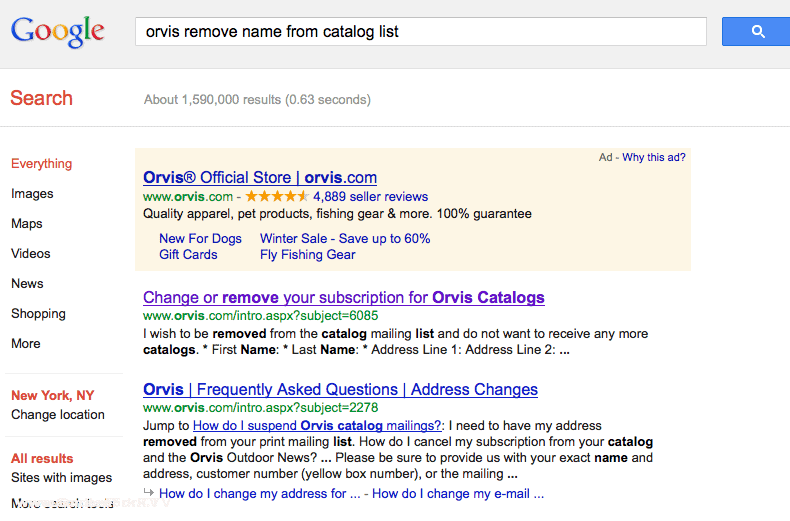Click www.orvis.com/intro.aspx?subject=2278 URL text
The width and height of the screenshot is (790, 521).
point(260,408)
